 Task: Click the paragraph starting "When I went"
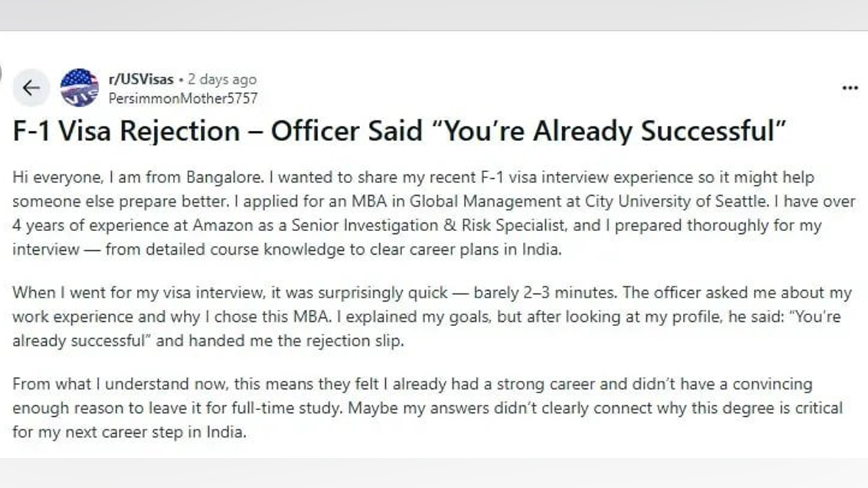coord(431,317)
